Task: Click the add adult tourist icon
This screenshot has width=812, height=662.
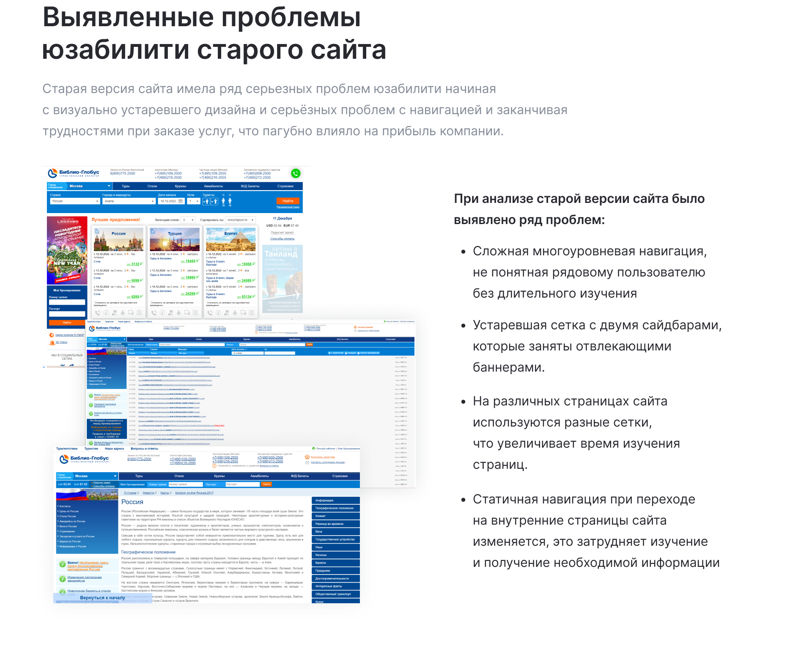Action: [206, 201]
